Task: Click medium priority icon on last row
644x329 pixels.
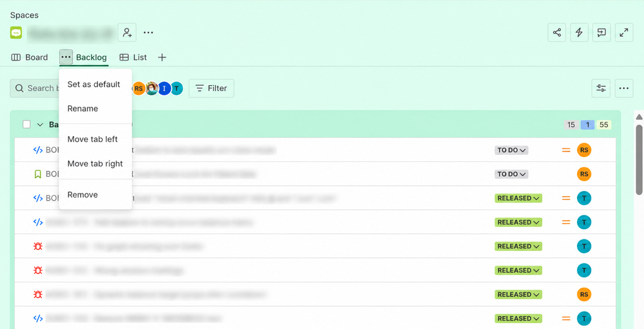Action: pos(567,318)
